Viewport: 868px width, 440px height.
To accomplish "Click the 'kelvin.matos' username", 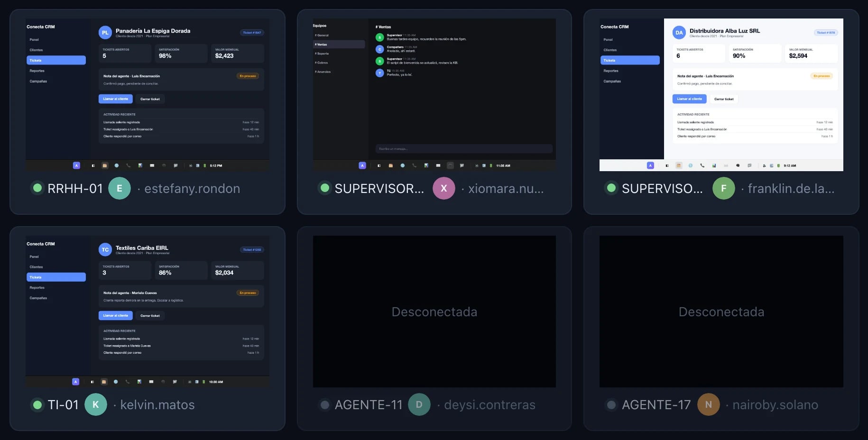I will coord(157,405).
